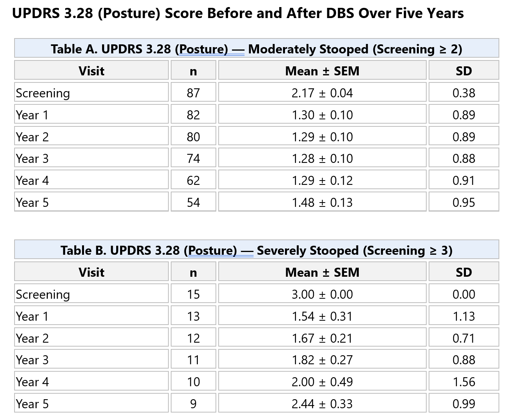This screenshot has height=420, width=515.
Task: Select the 2.44 ± 0.33 cell in Table B
Action: click(322, 404)
